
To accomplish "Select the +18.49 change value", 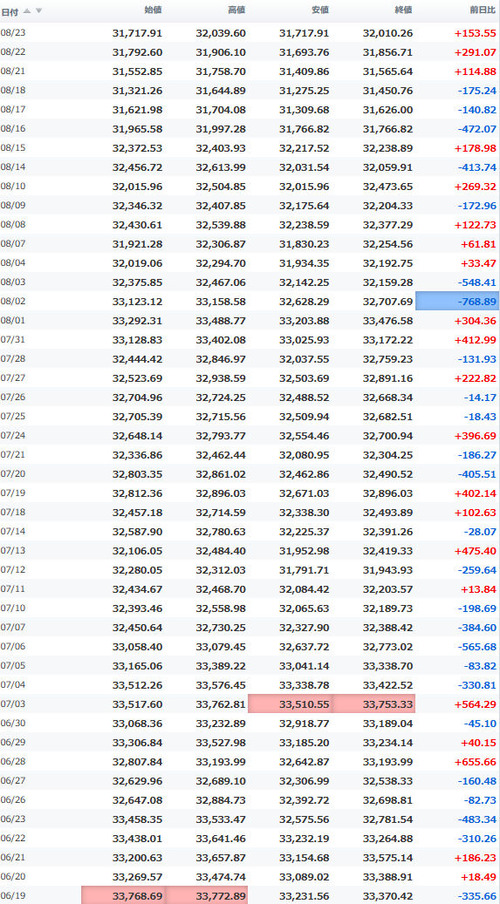I will [x=478, y=876].
